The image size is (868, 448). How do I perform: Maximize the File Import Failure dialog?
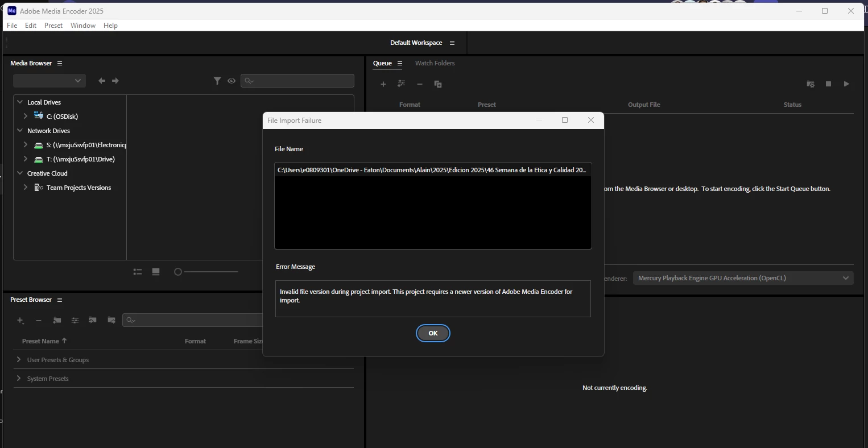565,120
